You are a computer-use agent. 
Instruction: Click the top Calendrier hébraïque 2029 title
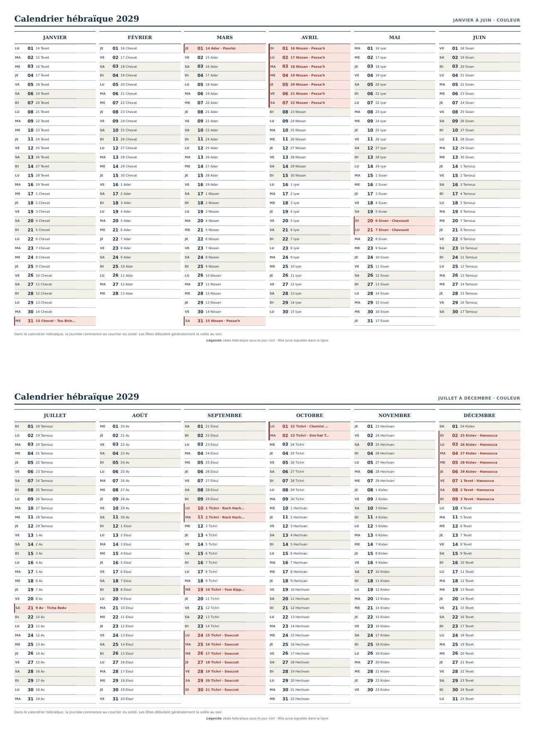pyautogui.click(x=77, y=19)
